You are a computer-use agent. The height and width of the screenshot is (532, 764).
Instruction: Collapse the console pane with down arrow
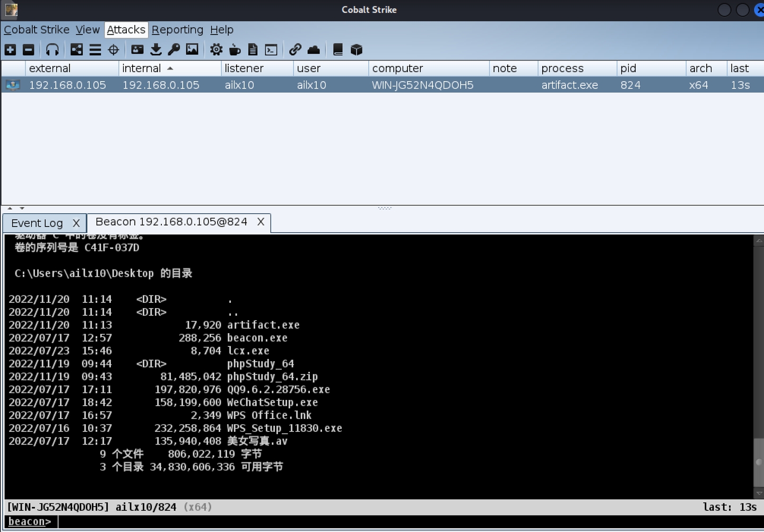[21, 208]
